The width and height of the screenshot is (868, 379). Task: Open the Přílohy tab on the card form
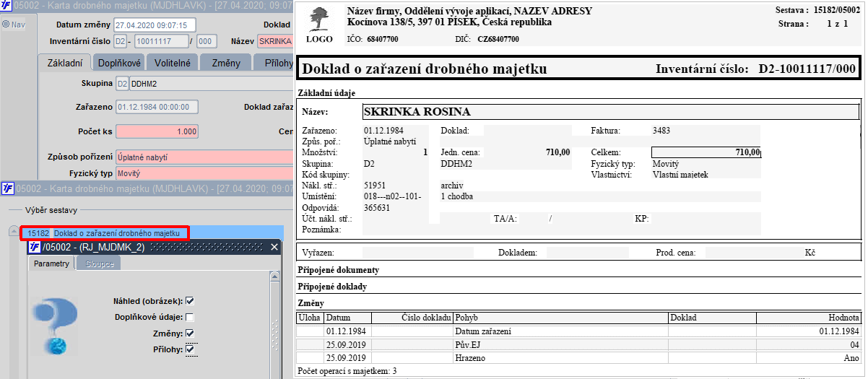point(274,63)
